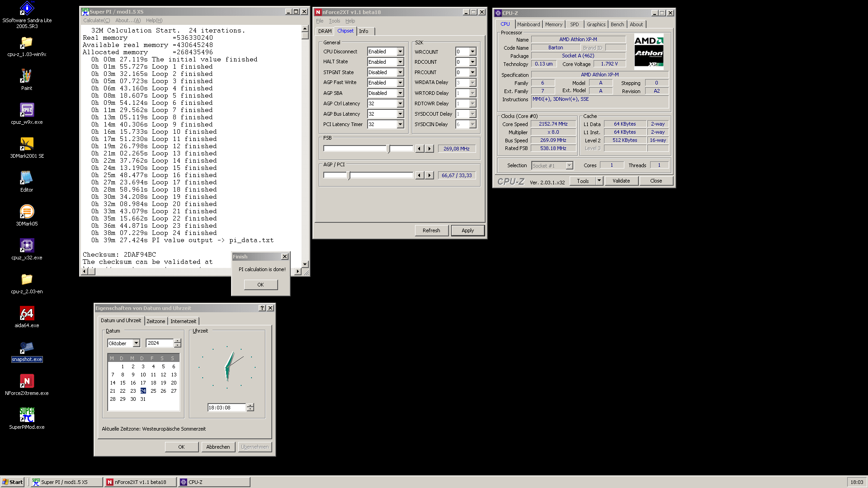Select day 25 in the calendar
868x488 pixels.
pyautogui.click(x=153, y=391)
